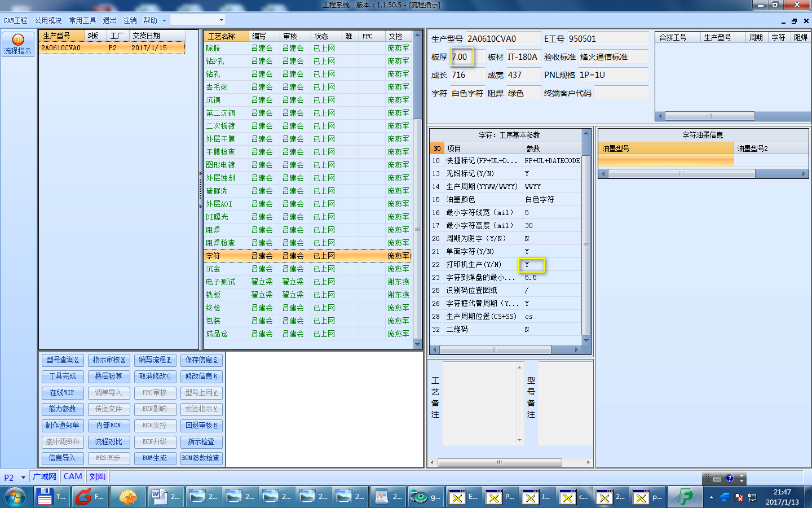Open the 流程指示 module icon

[18, 44]
